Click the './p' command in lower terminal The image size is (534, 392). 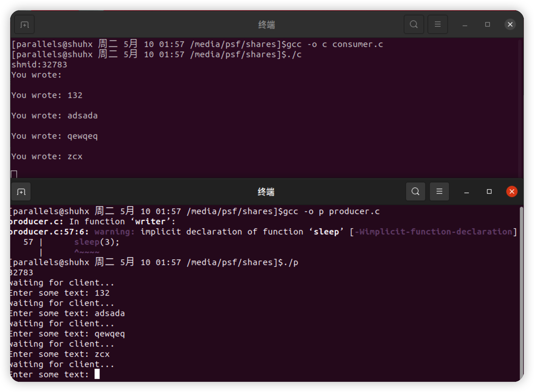click(291, 263)
